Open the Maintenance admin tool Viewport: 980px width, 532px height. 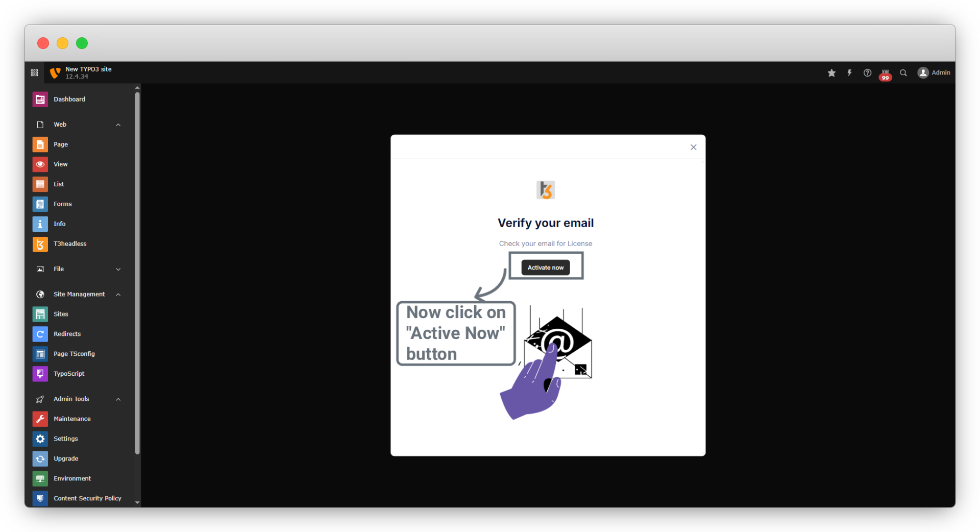click(72, 419)
